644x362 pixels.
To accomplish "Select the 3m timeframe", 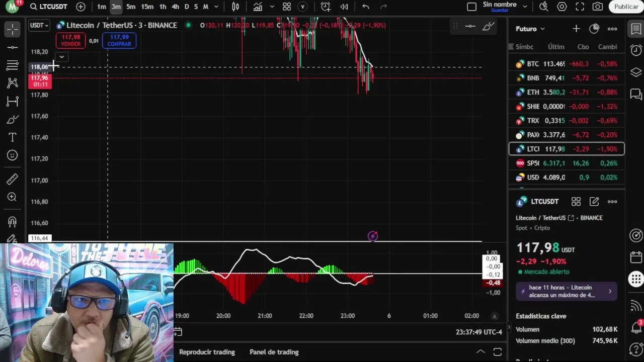I will tap(116, 7).
